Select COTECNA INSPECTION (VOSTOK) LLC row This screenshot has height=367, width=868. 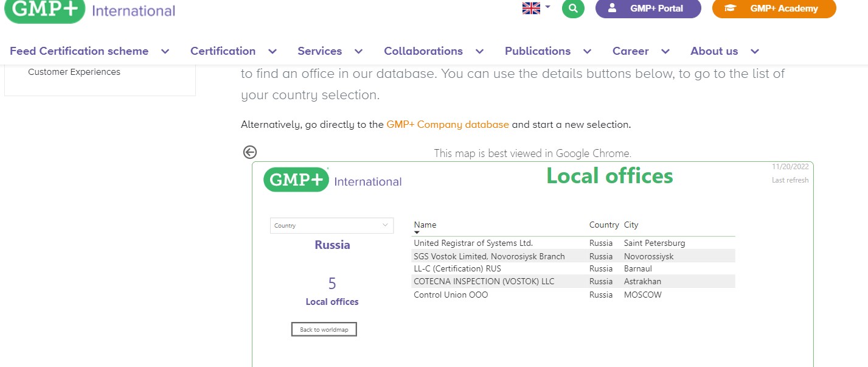(574, 281)
